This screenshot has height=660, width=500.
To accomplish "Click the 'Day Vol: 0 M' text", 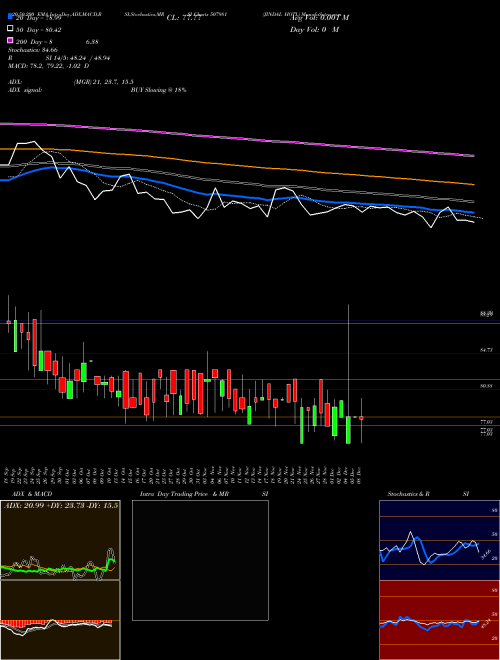I will (314, 29).
